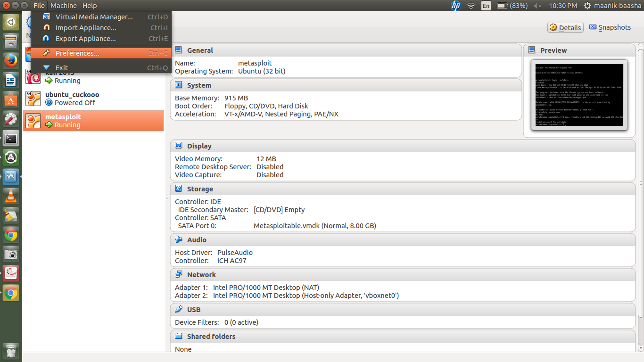Image resolution: width=644 pixels, height=362 pixels.
Task: Click the Exit menu down-arrow icon
Action: (x=46, y=68)
